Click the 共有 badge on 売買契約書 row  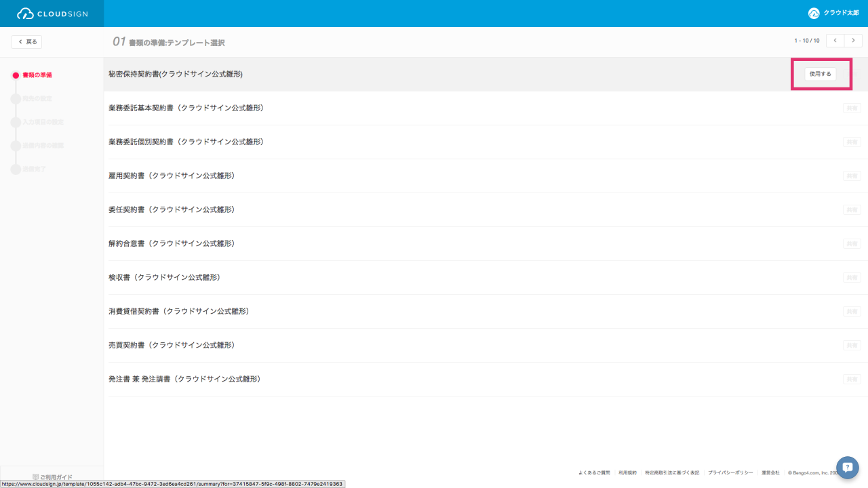coord(852,345)
